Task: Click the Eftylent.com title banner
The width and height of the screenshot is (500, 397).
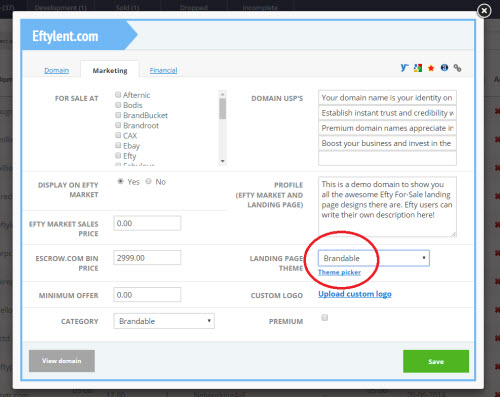Action: point(79,35)
